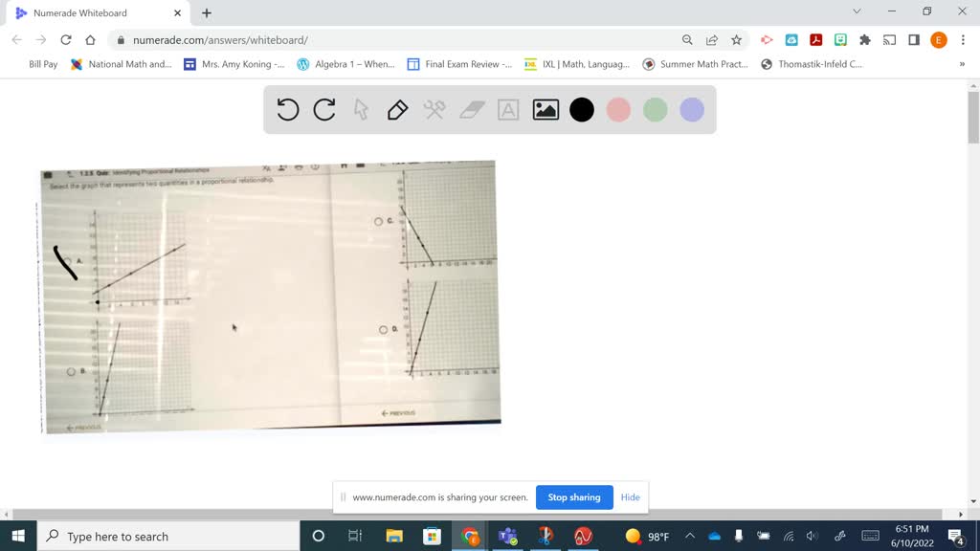Open a new browser tab
The image size is (980, 551).
(209, 13)
